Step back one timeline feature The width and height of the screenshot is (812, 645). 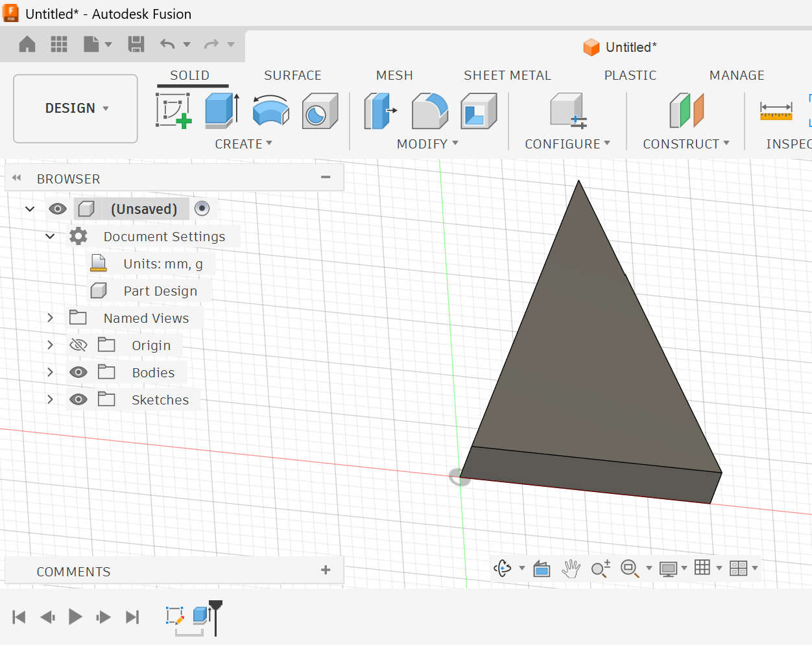click(47, 617)
